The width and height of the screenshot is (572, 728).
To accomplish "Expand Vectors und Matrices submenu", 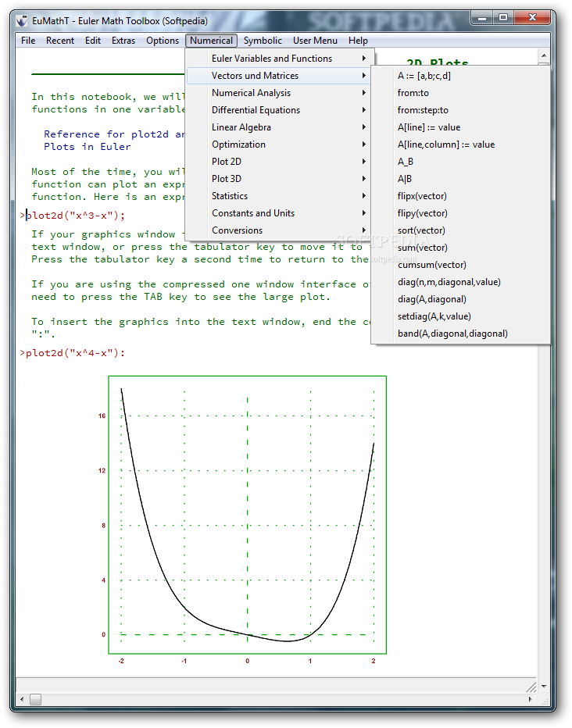I will point(278,76).
